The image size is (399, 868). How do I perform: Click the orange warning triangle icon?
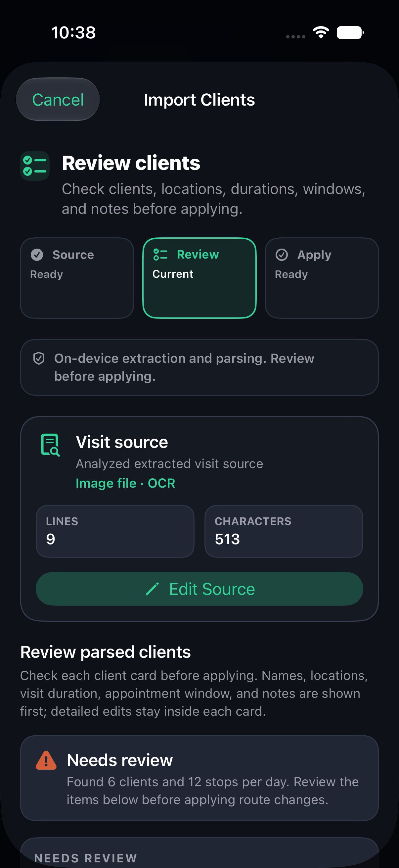pyautogui.click(x=46, y=760)
